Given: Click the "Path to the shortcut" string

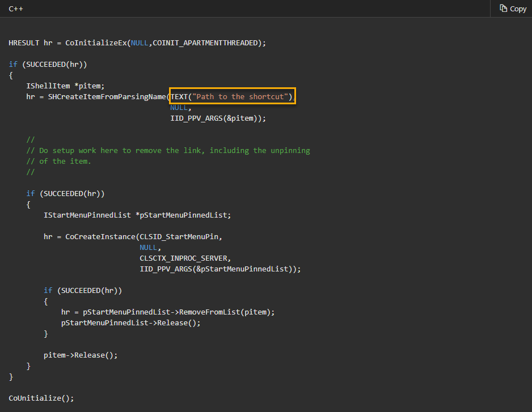Looking at the screenshot, I should pos(240,97).
